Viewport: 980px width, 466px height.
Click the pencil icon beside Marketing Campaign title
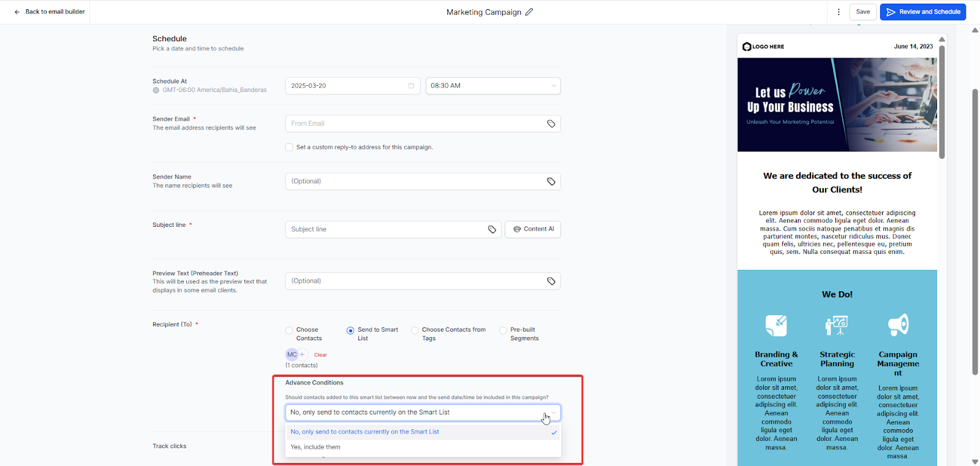tap(529, 12)
